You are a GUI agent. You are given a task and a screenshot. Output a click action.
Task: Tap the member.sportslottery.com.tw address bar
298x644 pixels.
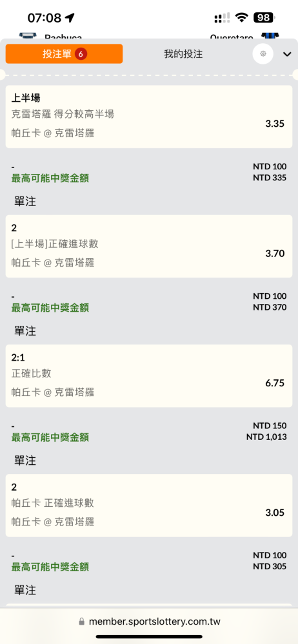[149, 621]
